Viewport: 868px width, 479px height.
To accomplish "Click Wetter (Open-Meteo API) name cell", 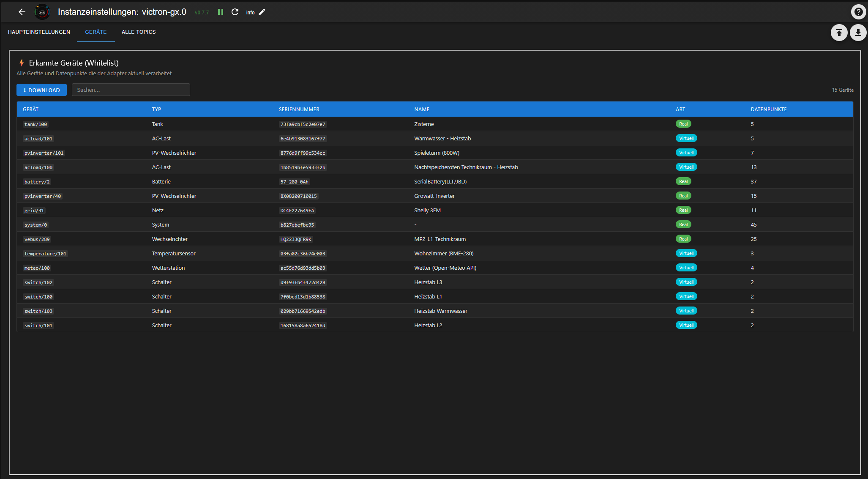I will (x=445, y=268).
